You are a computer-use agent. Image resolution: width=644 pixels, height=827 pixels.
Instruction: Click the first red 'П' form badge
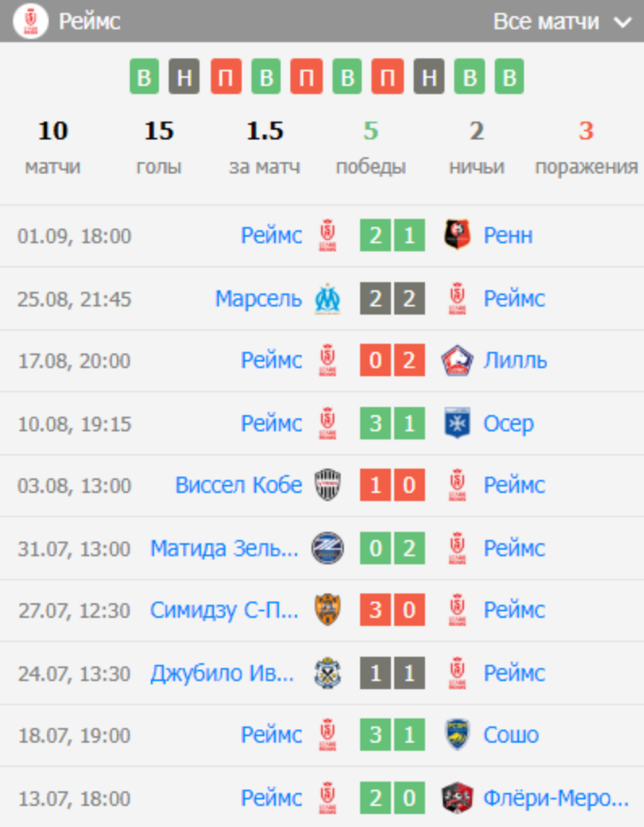225,77
